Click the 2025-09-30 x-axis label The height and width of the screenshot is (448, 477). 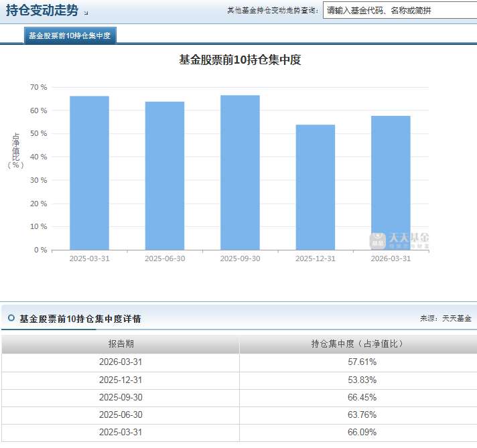click(240, 258)
